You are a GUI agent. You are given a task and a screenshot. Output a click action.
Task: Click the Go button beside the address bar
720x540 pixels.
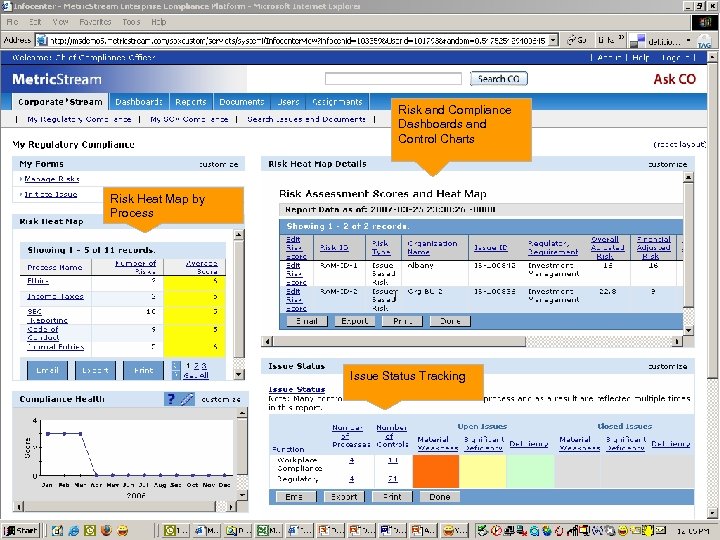(x=577, y=40)
